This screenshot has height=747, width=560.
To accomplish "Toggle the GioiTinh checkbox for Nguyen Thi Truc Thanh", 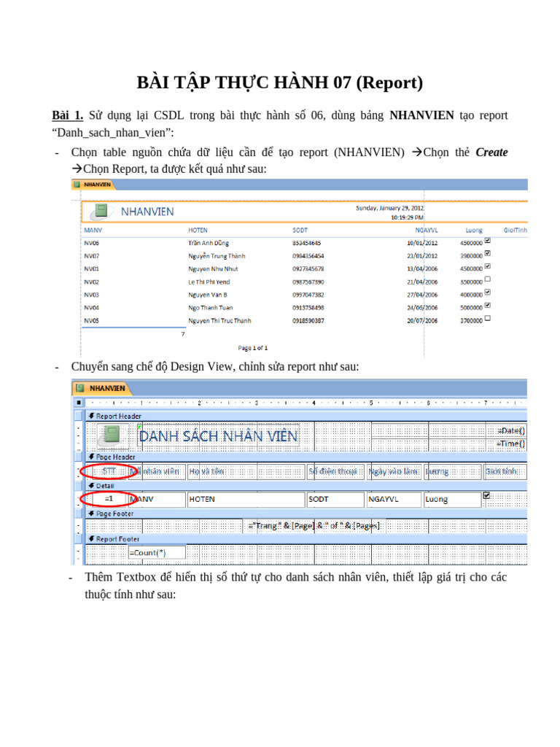I will (x=488, y=318).
